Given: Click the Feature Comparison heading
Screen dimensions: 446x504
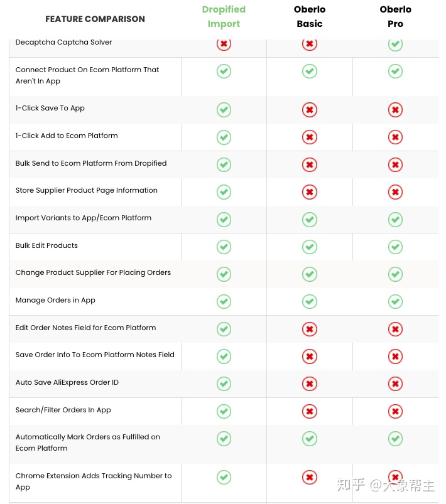Looking at the screenshot, I should click(x=95, y=19).
